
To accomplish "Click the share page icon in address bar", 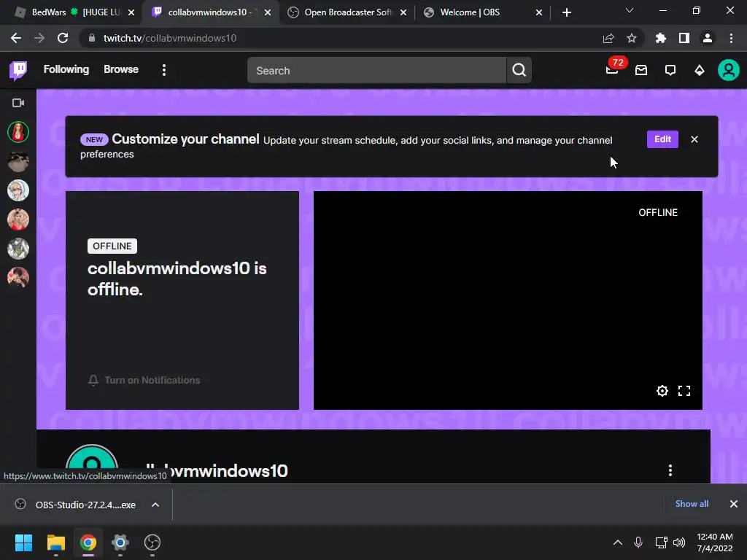I will [608, 38].
